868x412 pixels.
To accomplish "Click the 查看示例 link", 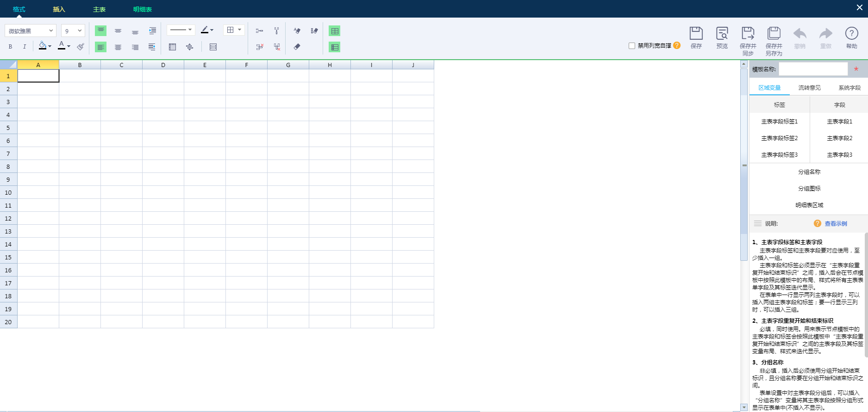I will [x=836, y=224].
